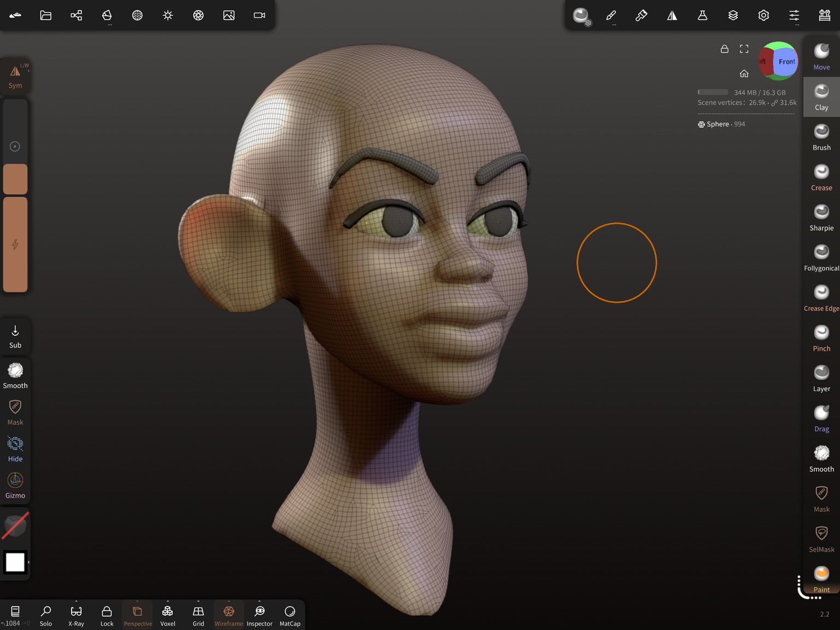
Task: Toggle Perspective camera mode
Action: pyautogui.click(x=138, y=615)
